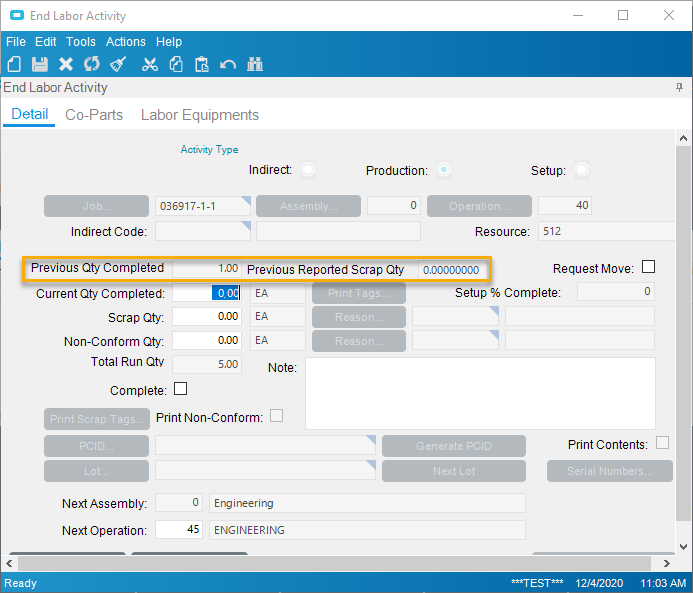The width and height of the screenshot is (693, 593).
Task: Click the Clear broom icon
Action: (x=118, y=64)
